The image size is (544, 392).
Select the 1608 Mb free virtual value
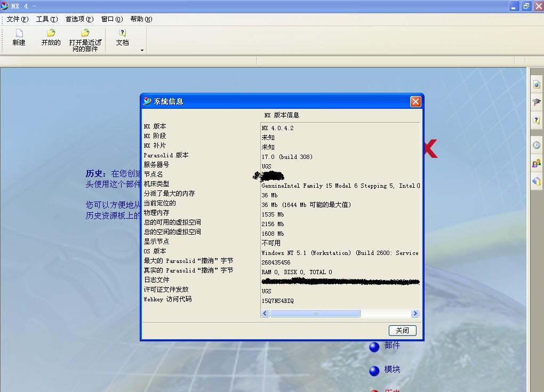273,234
